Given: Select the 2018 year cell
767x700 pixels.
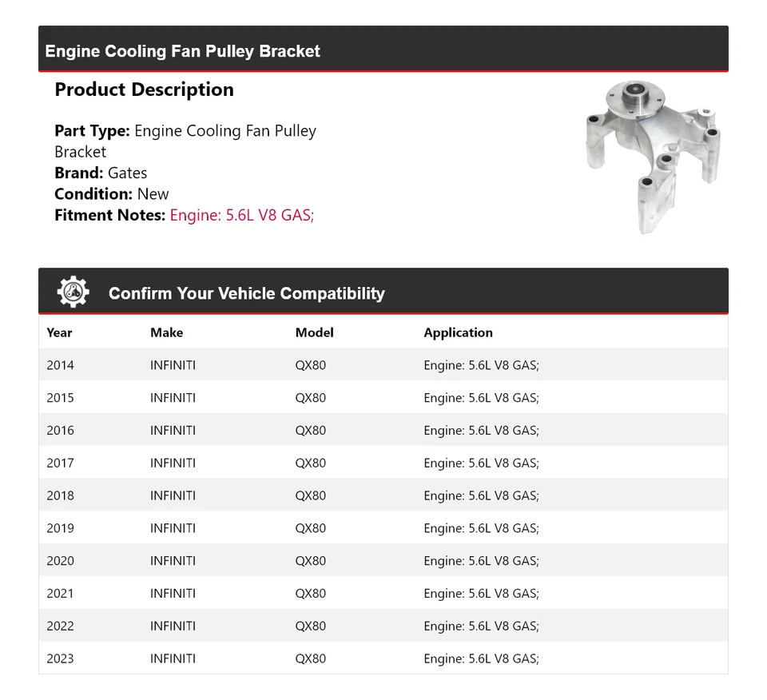Looking at the screenshot, I should 60,495.
